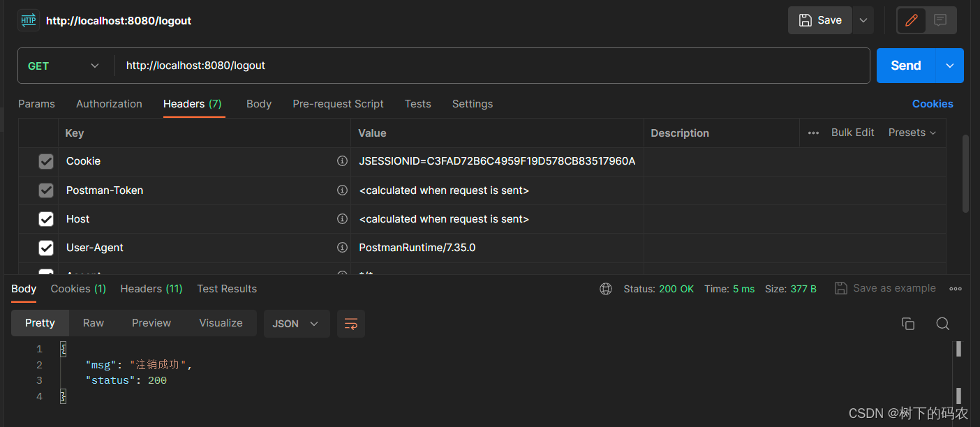Viewport: 980px width, 427px height.
Task: Open the Test Results tab
Action: [227, 289]
